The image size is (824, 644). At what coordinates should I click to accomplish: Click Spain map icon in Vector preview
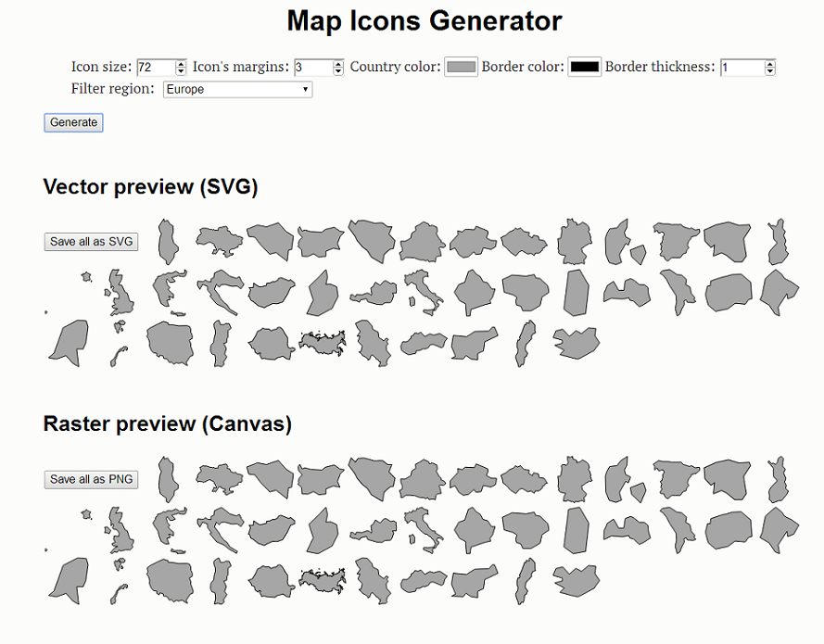[x=675, y=240]
